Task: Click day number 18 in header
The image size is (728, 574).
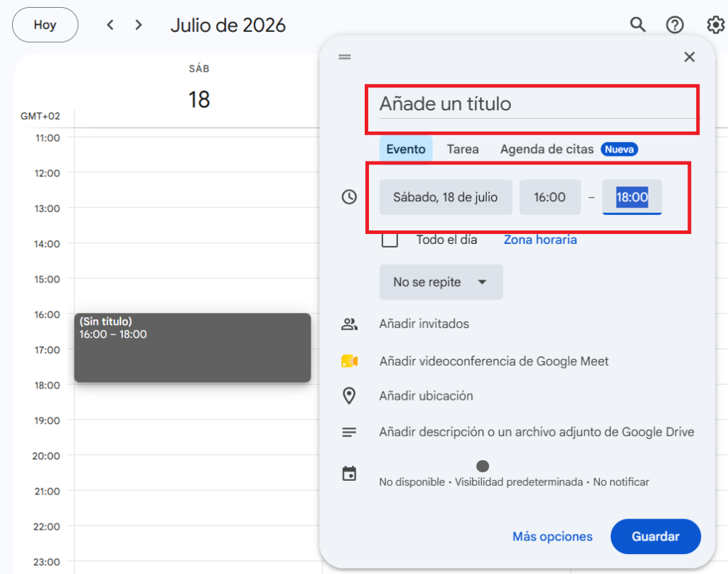Action: pos(199,100)
